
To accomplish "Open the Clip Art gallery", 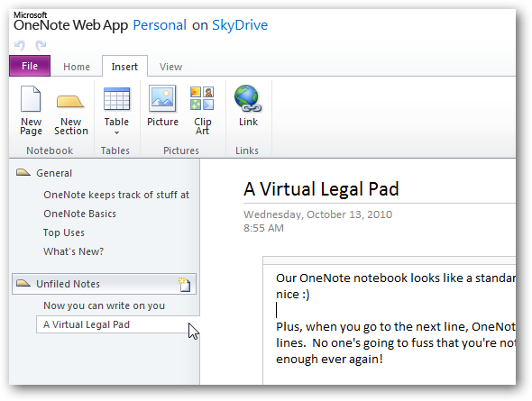I will click(x=202, y=111).
